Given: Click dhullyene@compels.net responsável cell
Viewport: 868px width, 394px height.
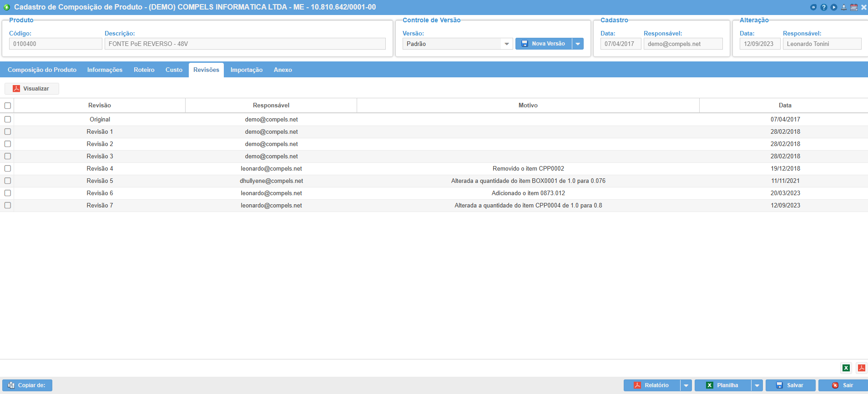Looking at the screenshot, I should (x=271, y=181).
